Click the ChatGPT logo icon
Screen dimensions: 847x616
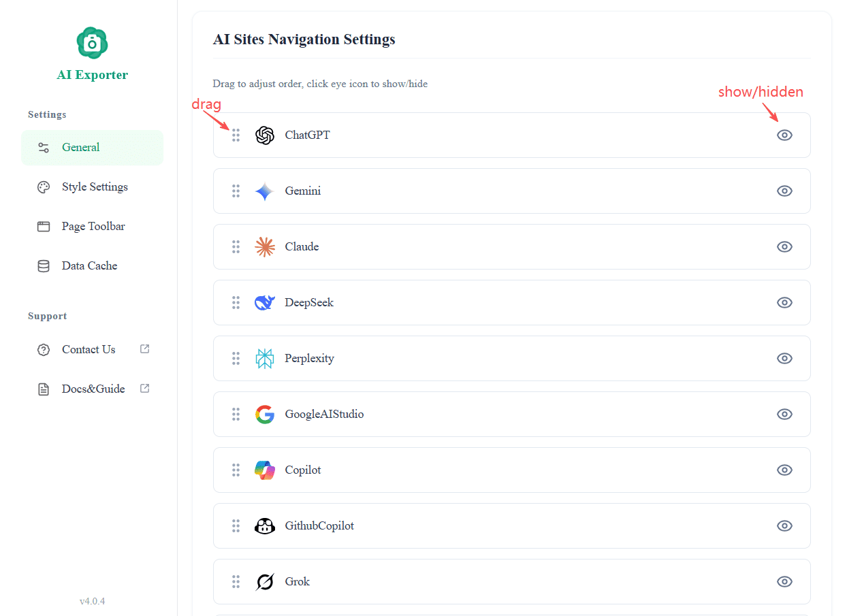point(264,135)
